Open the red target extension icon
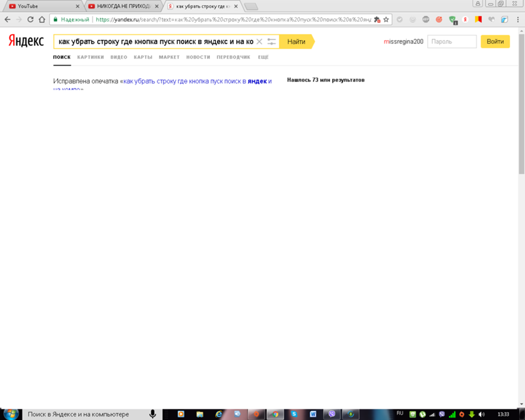Image resolution: width=525 pixels, height=420 pixels. (x=439, y=20)
